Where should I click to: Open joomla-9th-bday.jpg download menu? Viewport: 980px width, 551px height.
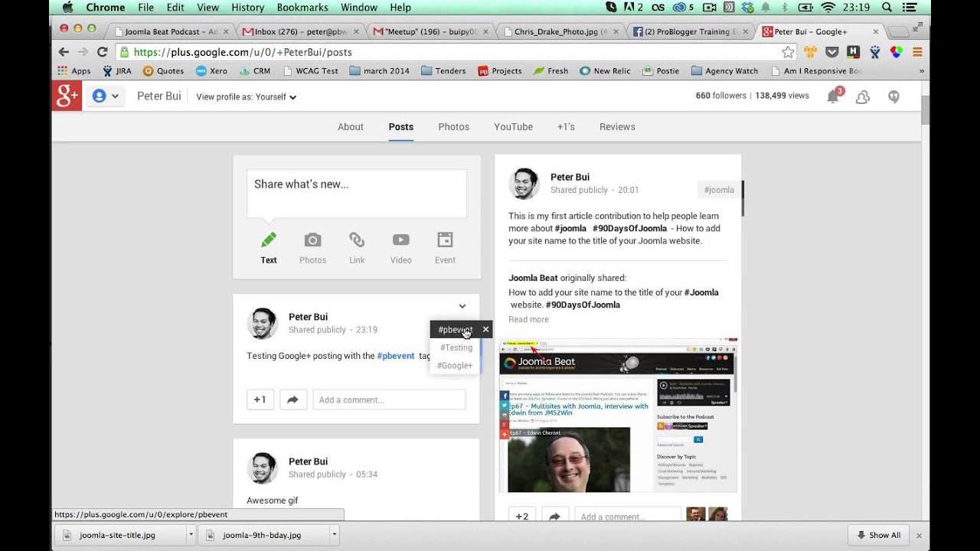[x=334, y=535]
